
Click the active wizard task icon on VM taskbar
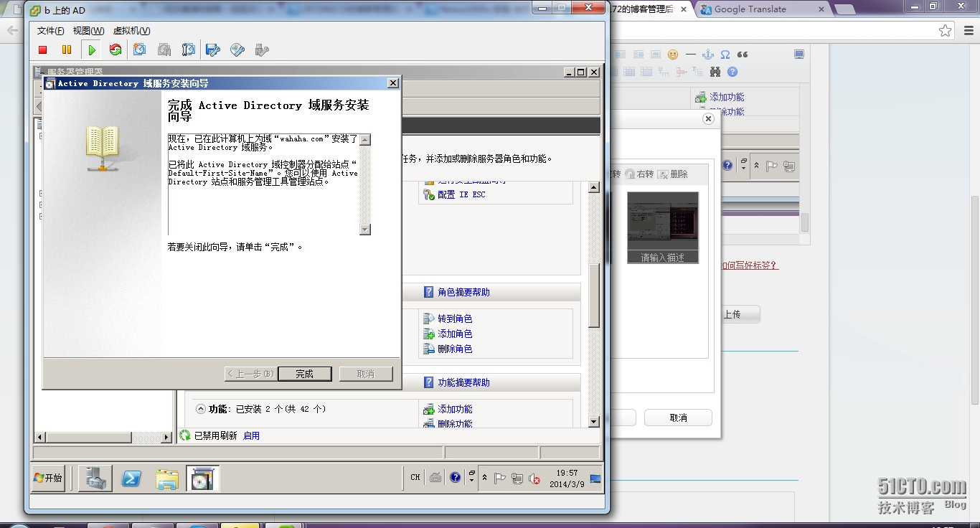click(x=203, y=478)
